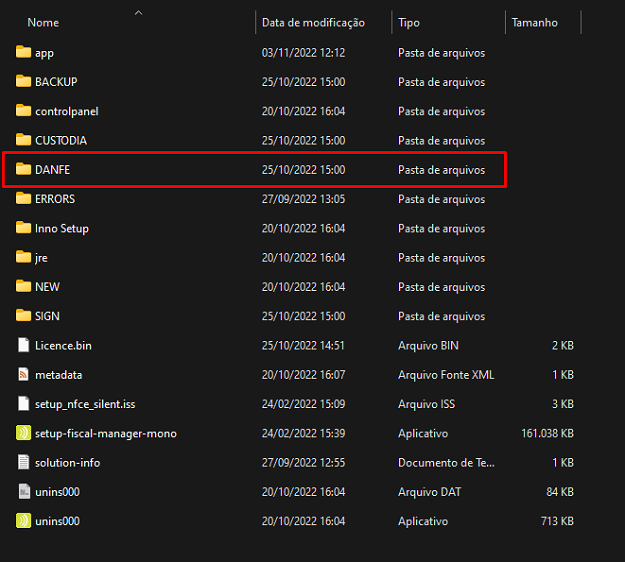Sort by the Tamanho column header
The width and height of the screenshot is (625, 562).
[535, 23]
